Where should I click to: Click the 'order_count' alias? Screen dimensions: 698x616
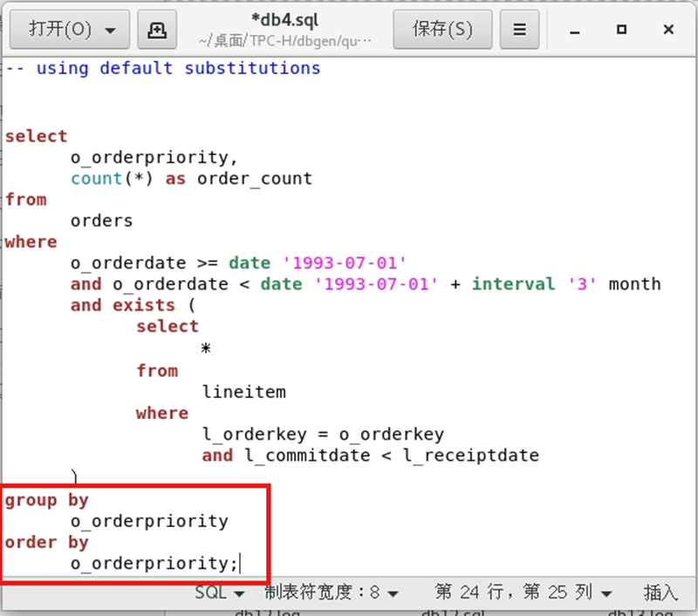point(255,179)
